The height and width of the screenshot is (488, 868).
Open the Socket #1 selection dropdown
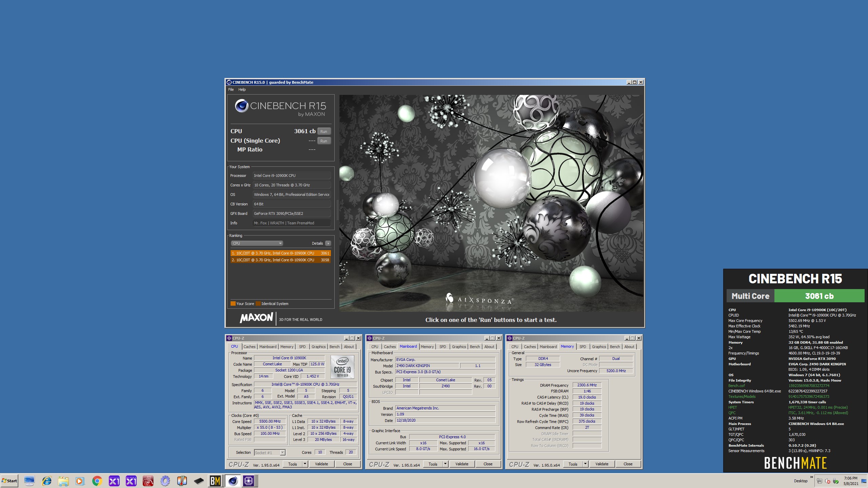[282, 452]
